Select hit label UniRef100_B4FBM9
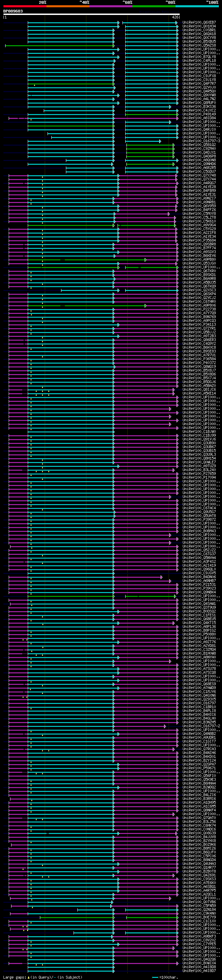 [199, 191]
